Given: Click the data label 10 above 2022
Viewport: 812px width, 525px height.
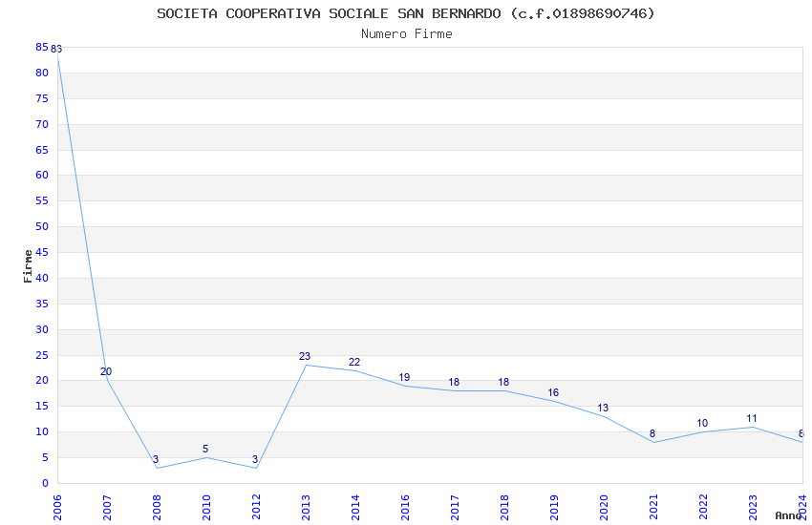Looking at the screenshot, I should pyautogui.click(x=702, y=423).
